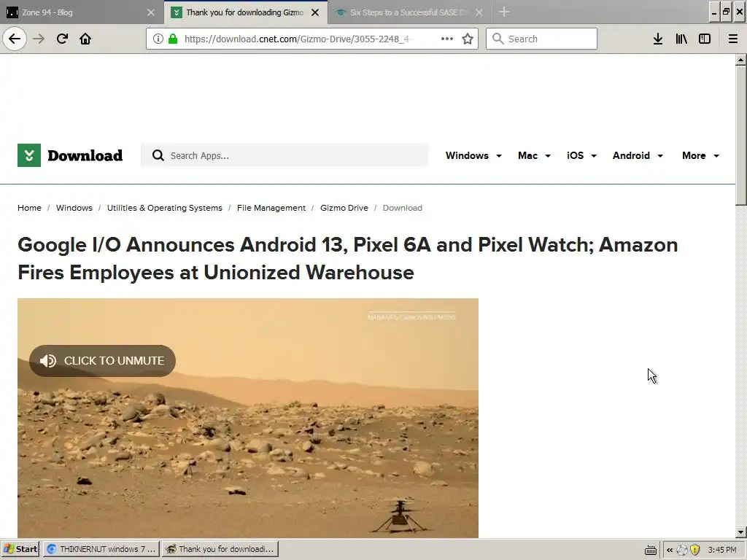Close the Six Steps SASE tab

coord(479,12)
